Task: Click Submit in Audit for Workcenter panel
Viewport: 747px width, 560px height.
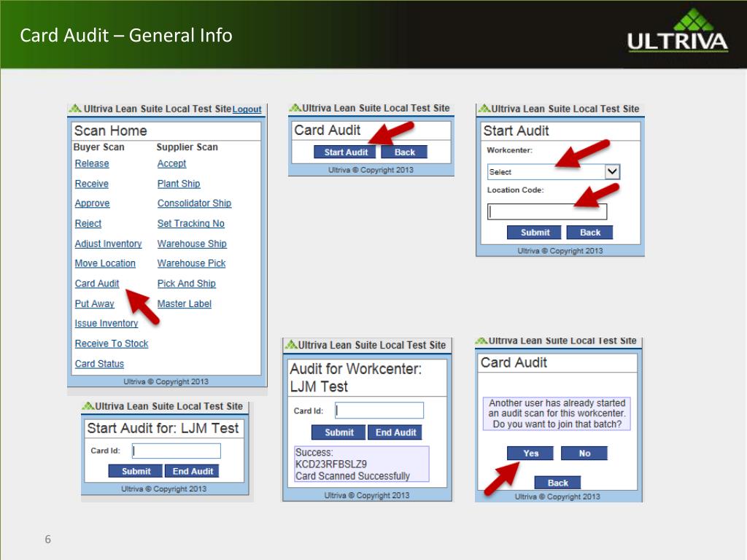Action: [338, 432]
